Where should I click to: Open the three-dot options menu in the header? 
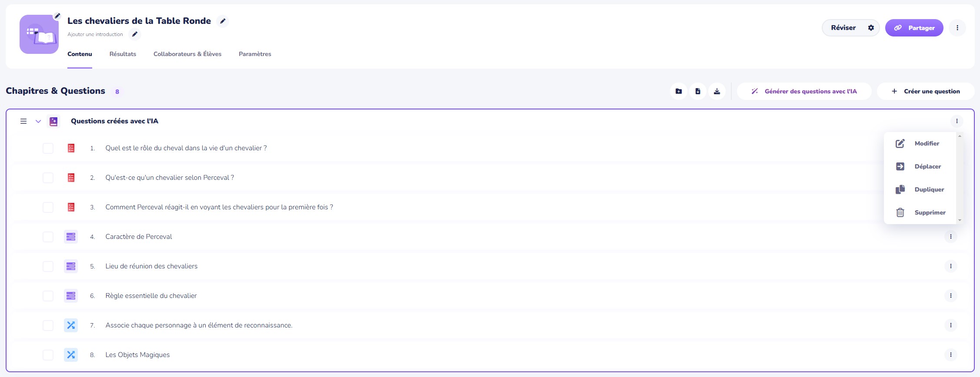click(957, 28)
